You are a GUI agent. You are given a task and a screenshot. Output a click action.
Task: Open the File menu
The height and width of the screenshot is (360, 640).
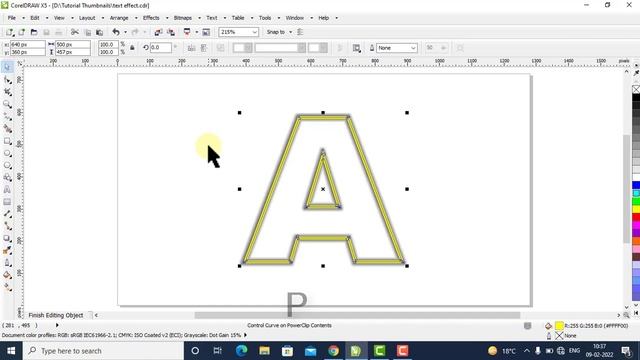point(11,18)
